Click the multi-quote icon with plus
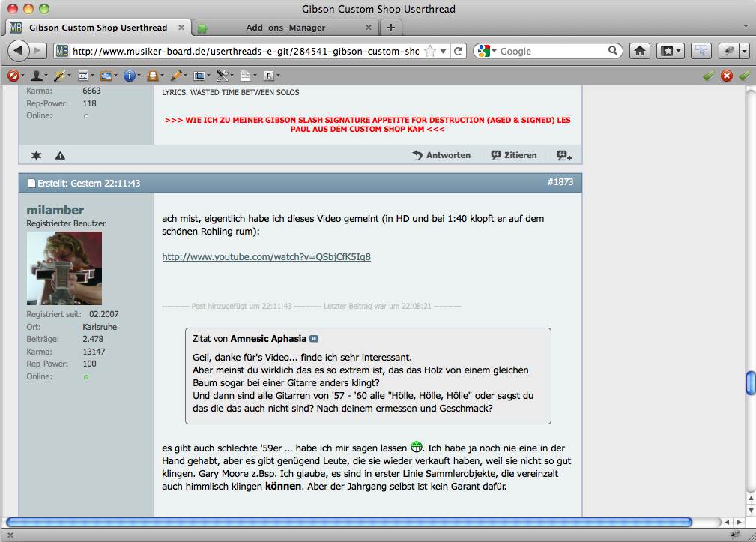The width and height of the screenshot is (756, 542). pos(564,155)
